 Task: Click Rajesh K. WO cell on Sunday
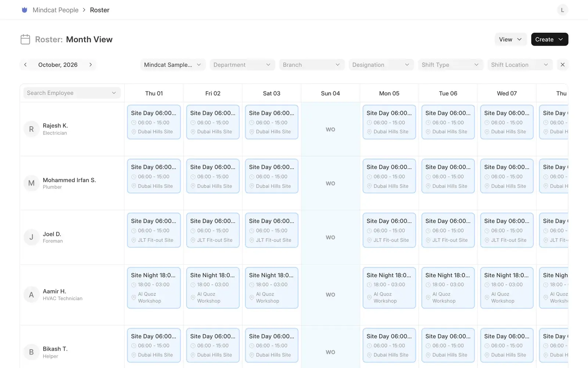click(330, 129)
